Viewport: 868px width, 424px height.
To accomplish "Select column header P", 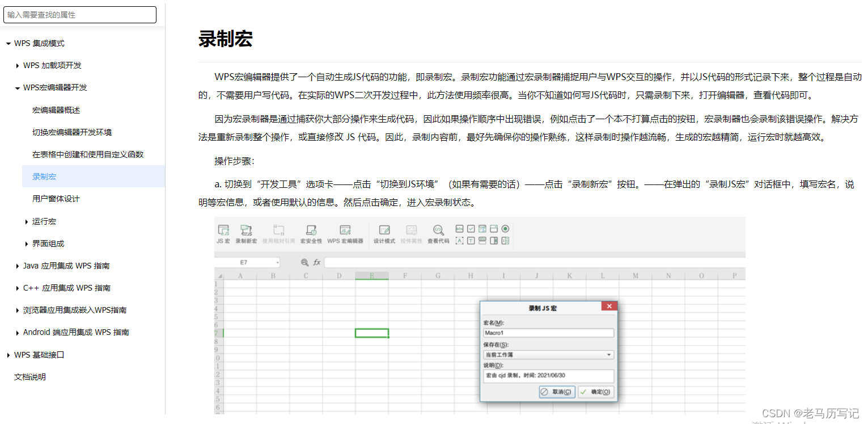I will coord(735,276).
